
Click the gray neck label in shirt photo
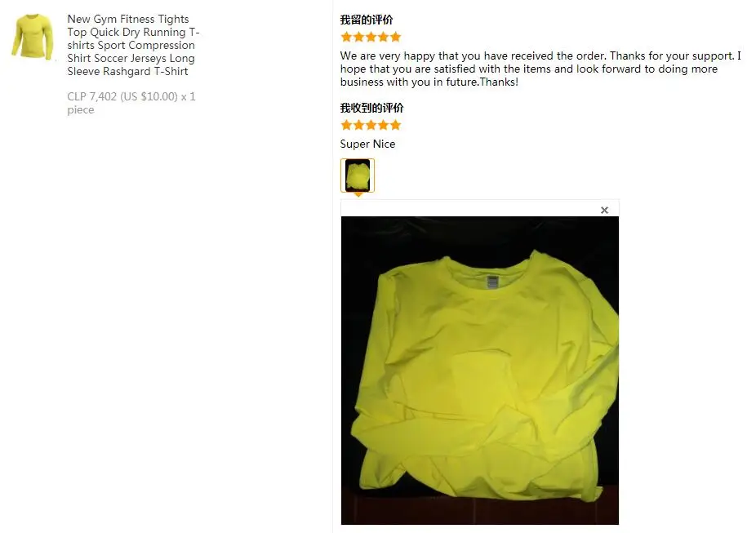[492, 282]
